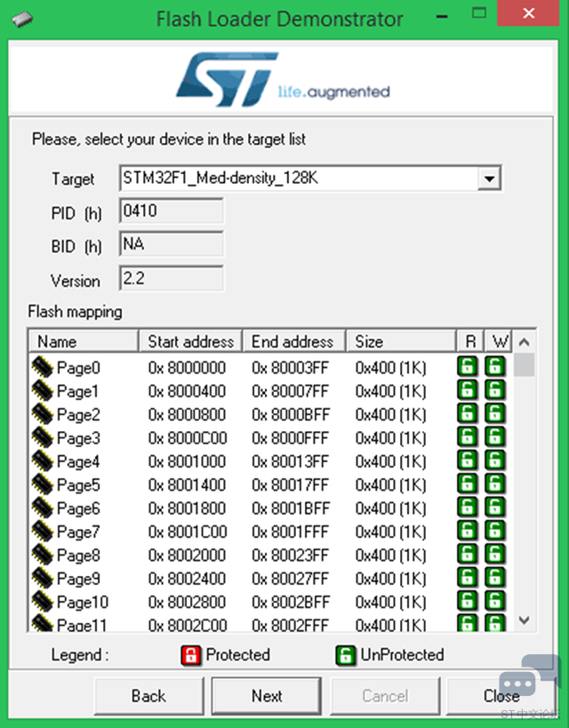569x728 pixels.
Task: Click Page4 read protection lock icon
Action: tap(468, 460)
